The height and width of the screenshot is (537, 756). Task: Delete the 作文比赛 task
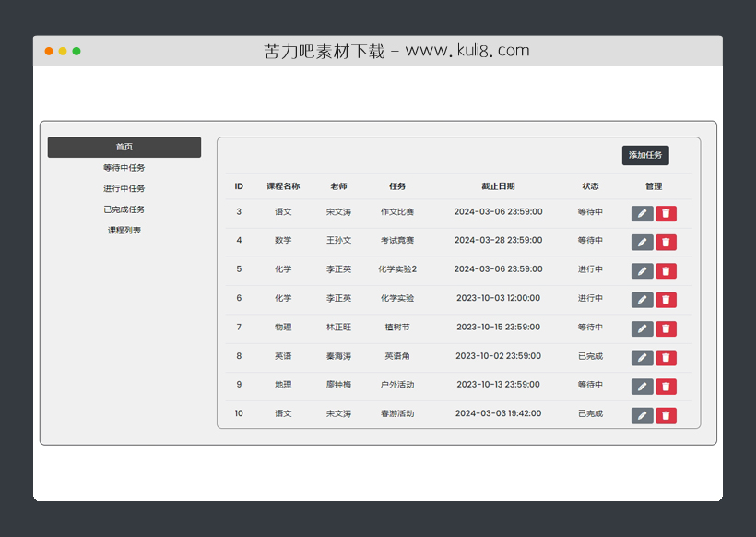tap(666, 213)
